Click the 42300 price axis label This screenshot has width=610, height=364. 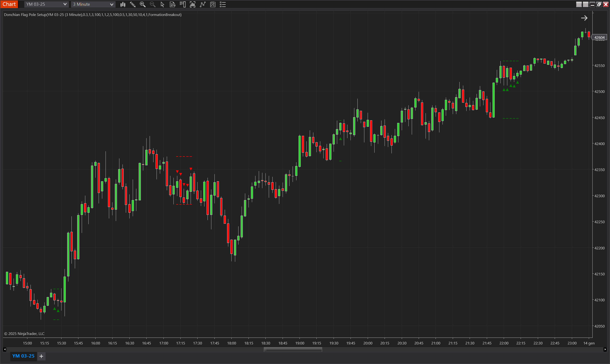[599, 196]
